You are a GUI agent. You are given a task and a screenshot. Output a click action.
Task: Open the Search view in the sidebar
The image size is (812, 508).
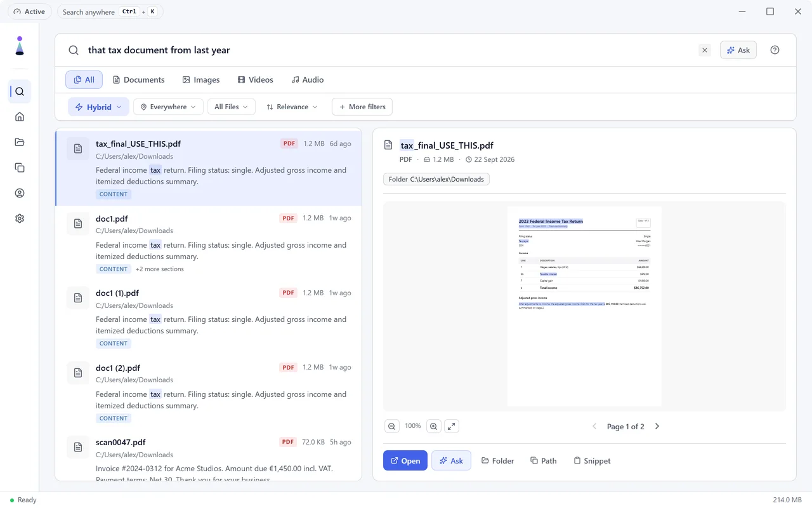click(x=20, y=91)
